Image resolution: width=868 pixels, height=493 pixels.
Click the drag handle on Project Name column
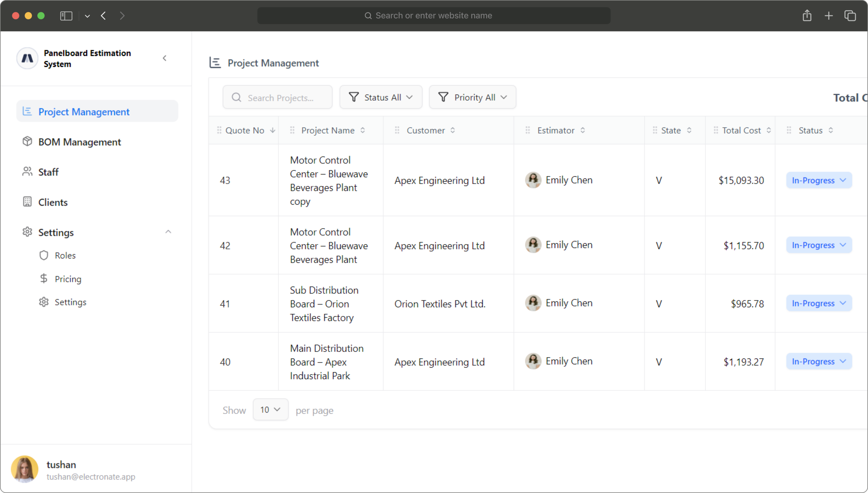[x=292, y=130]
